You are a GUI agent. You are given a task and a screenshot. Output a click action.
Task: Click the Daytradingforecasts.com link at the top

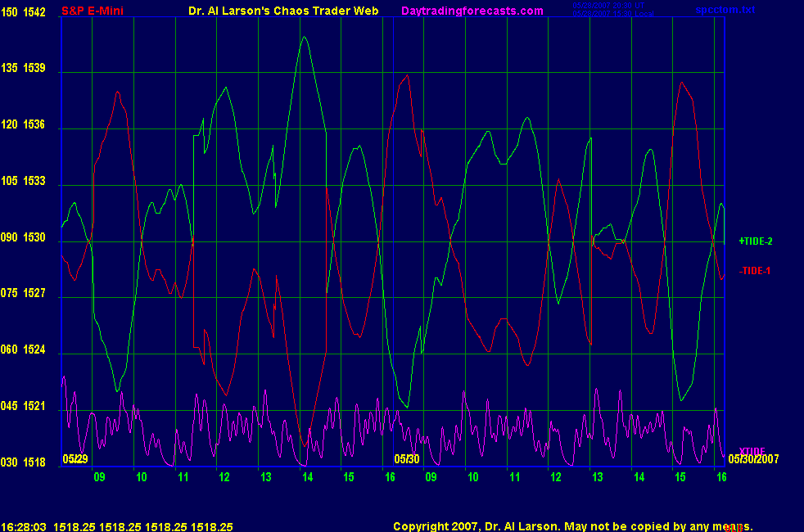(472, 11)
